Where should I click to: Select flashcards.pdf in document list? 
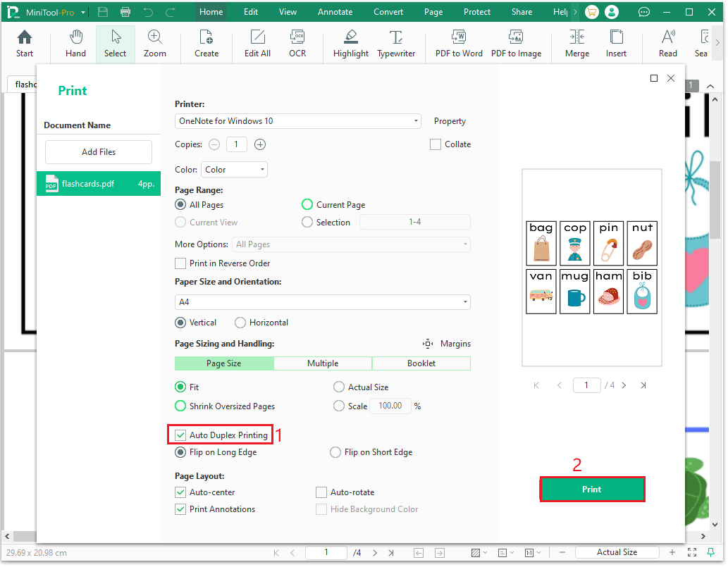[x=99, y=185]
